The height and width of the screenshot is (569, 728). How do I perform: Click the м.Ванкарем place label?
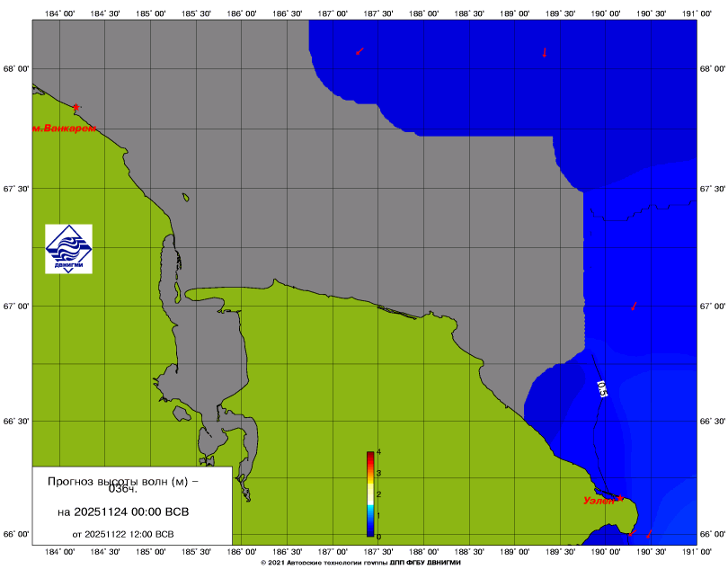pyautogui.click(x=64, y=129)
